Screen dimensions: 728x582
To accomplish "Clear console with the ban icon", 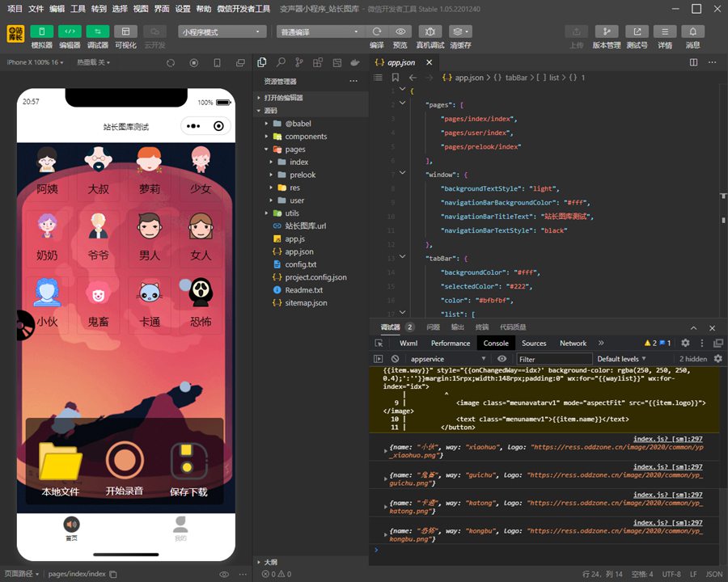I will [396, 359].
